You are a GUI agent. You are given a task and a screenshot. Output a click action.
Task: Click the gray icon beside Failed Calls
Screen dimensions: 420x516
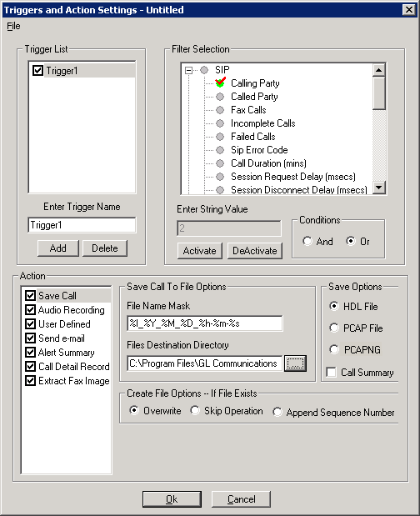(220, 137)
